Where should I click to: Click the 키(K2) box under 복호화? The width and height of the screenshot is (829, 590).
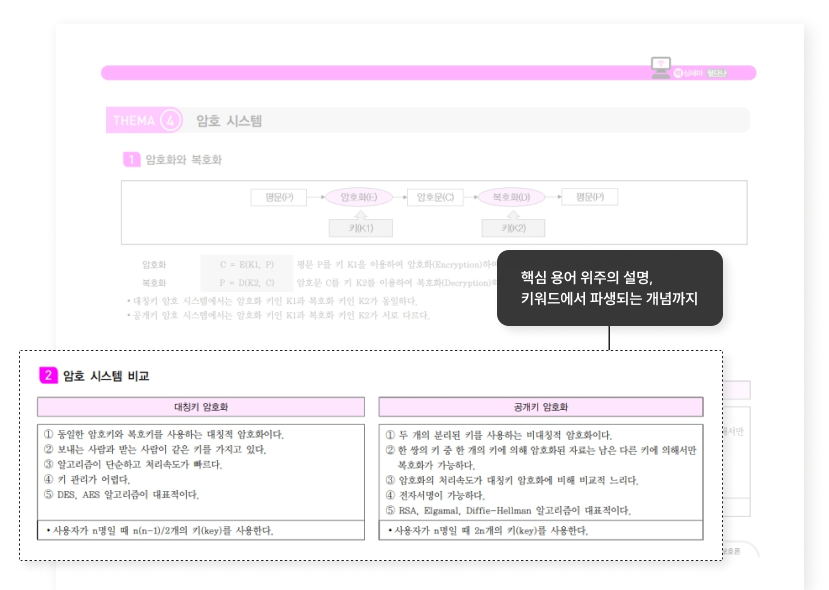512,228
